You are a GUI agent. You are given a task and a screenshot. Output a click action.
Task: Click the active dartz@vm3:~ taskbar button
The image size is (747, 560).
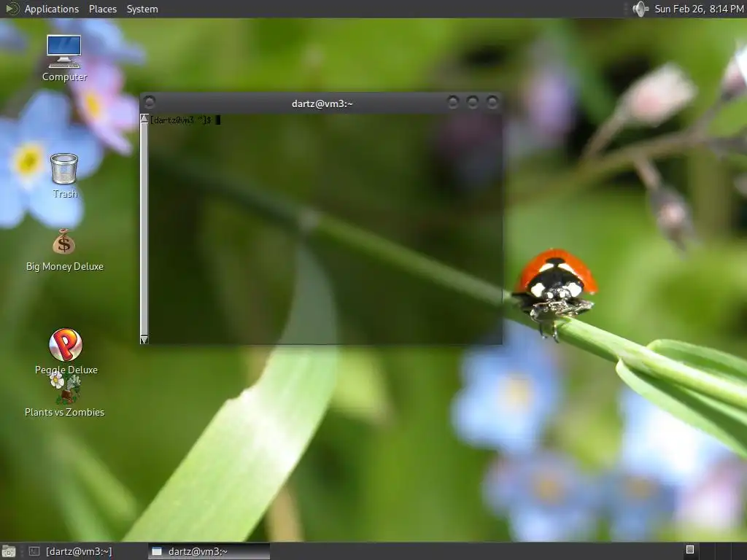[x=209, y=551]
